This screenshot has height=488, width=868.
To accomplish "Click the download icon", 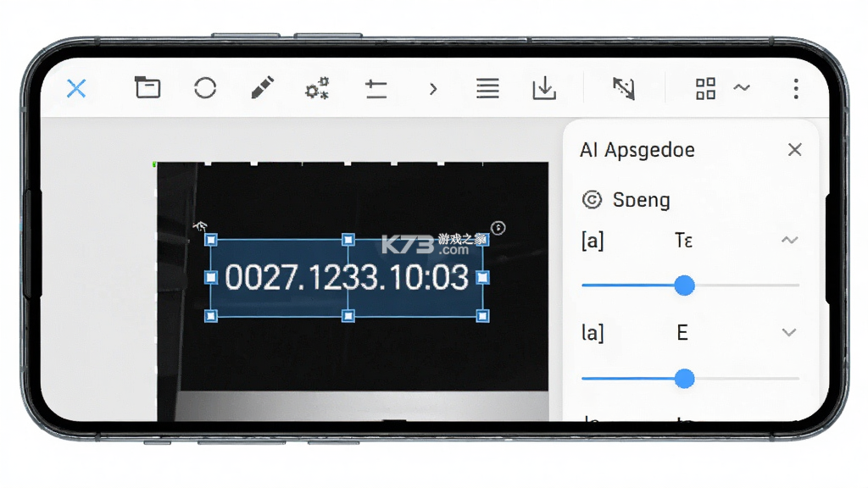I will pos(544,88).
